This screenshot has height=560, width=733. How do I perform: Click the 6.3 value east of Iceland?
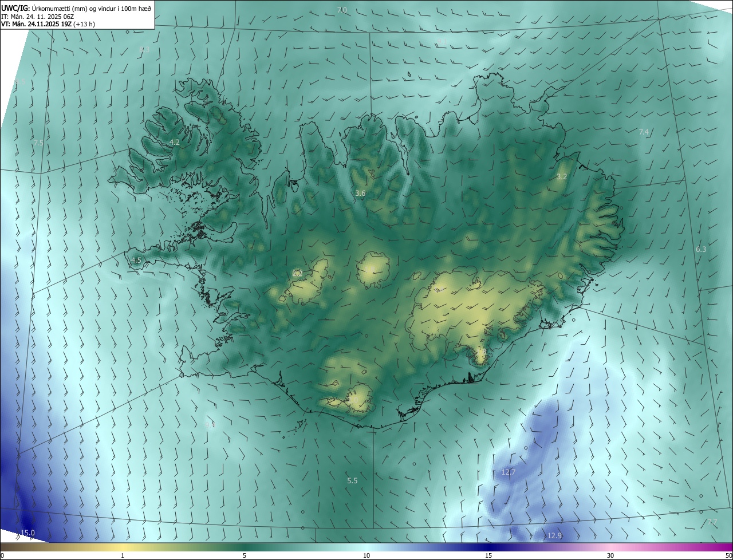pos(701,249)
